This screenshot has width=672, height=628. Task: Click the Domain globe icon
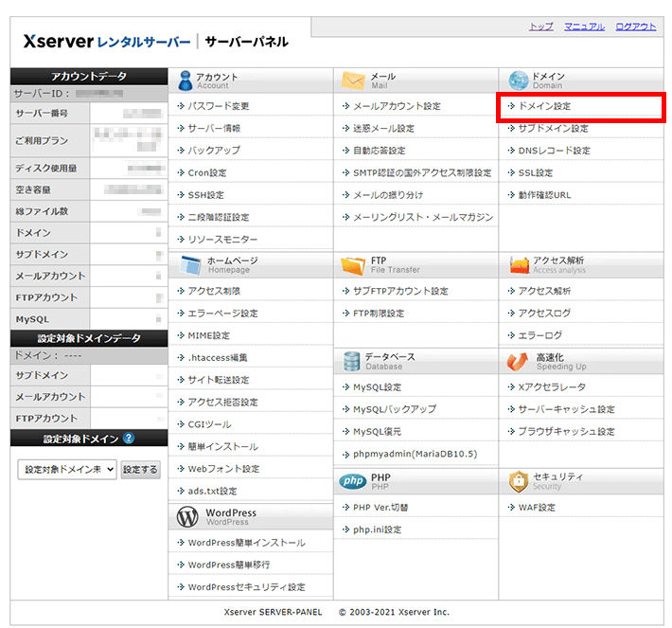point(519,81)
